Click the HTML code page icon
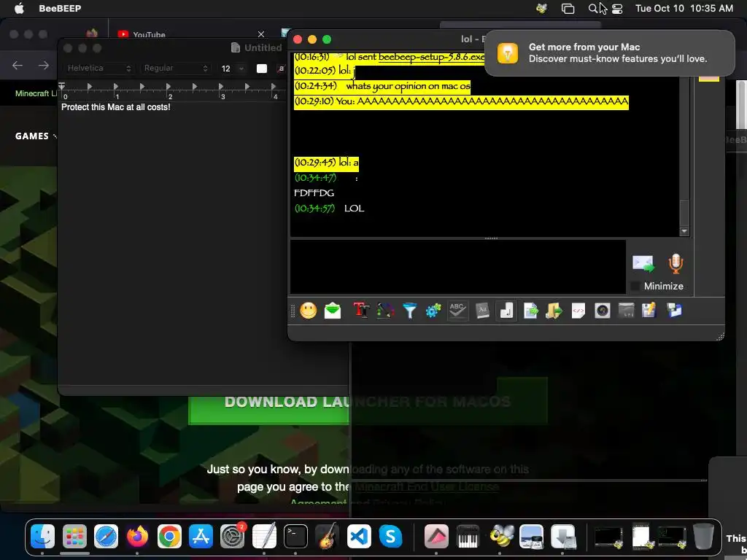747x560 pixels. [x=578, y=311]
